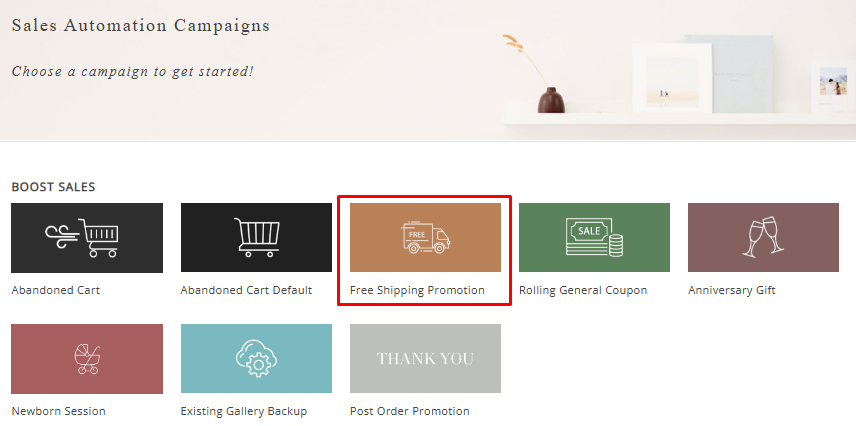Choose the Anniversary Gift label
Image resolution: width=856 pixels, height=426 pixels.
(x=732, y=290)
